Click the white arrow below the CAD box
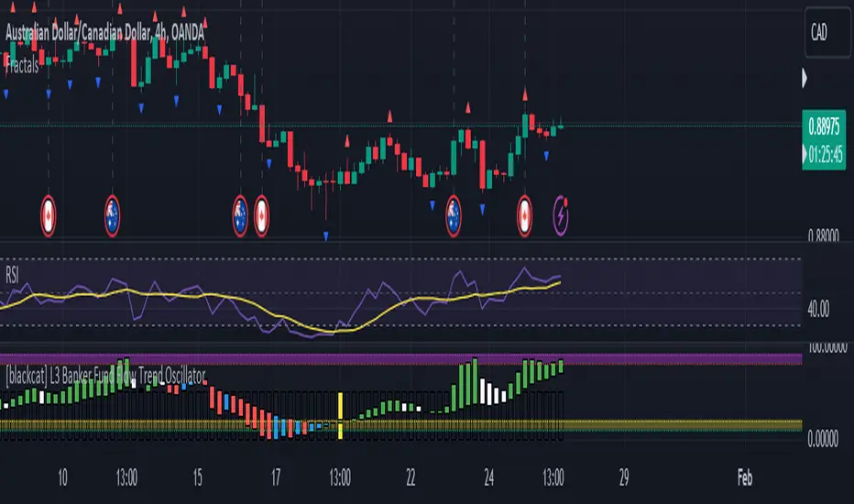The width and height of the screenshot is (854, 504). tap(805, 79)
